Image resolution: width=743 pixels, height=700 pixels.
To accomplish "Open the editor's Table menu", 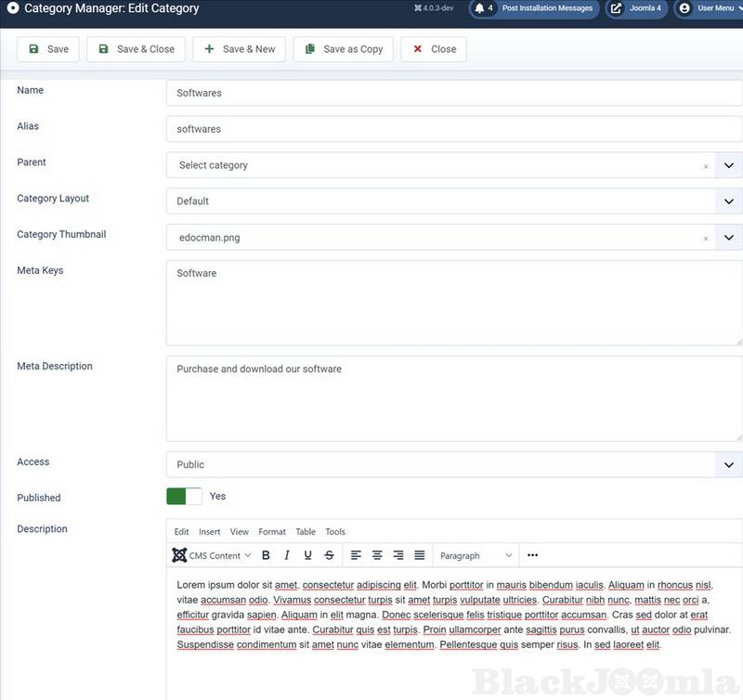I will pos(306,532).
